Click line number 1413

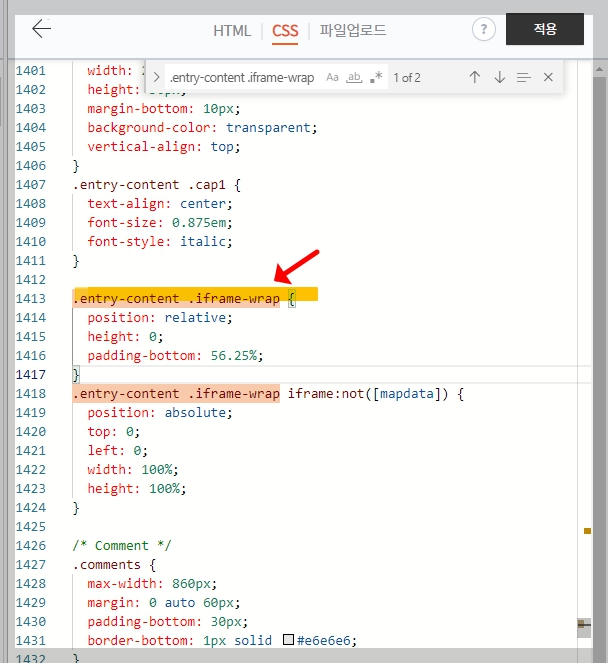pyautogui.click(x=30, y=299)
